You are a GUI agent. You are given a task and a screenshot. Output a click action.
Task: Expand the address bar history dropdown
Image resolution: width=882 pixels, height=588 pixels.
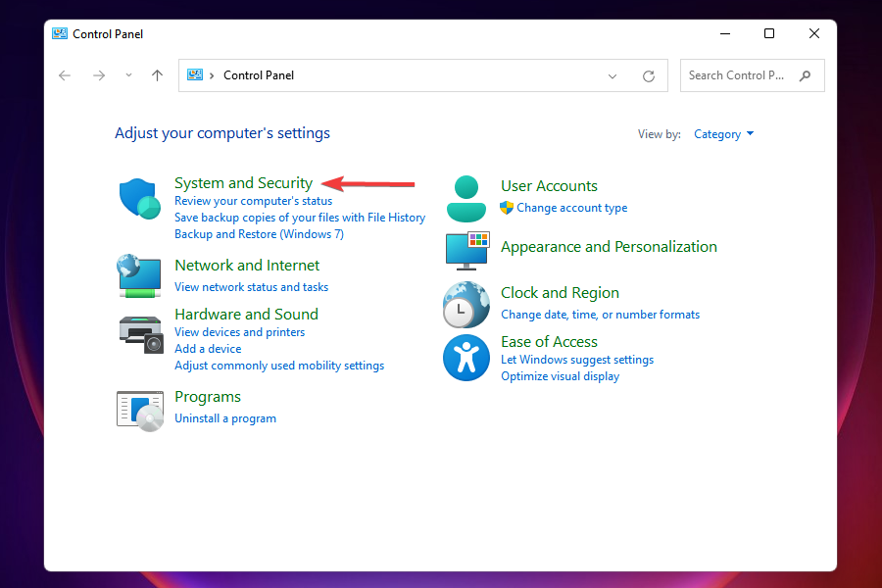[x=612, y=76]
